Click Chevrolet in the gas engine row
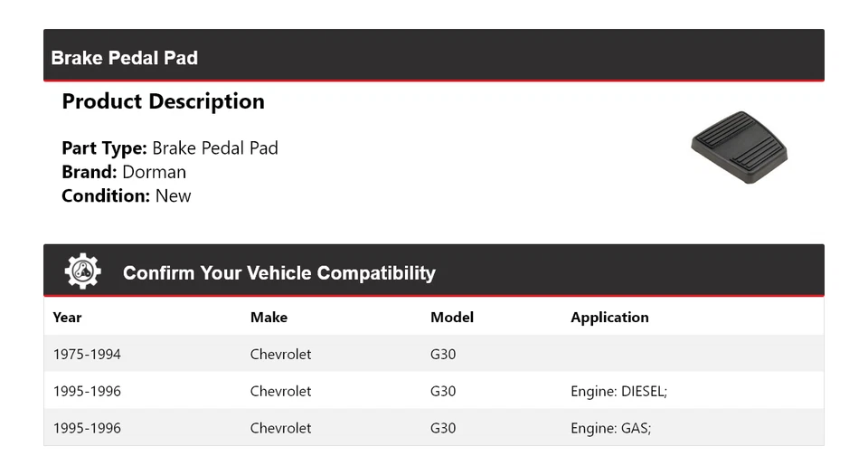This screenshot has width=868, height=475. (280, 428)
